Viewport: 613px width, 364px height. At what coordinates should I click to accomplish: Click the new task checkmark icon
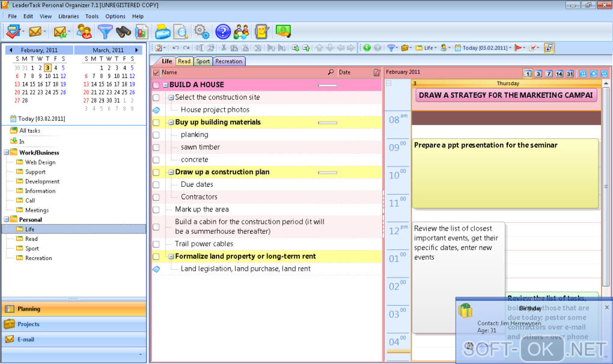13,32
